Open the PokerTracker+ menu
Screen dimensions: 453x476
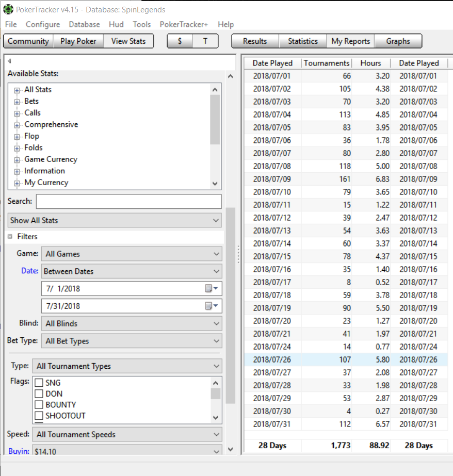tap(184, 24)
